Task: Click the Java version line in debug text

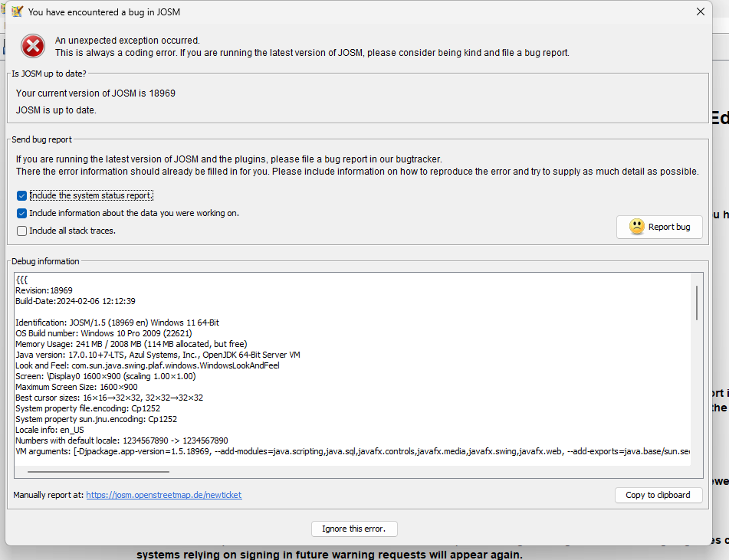Action: (157, 355)
